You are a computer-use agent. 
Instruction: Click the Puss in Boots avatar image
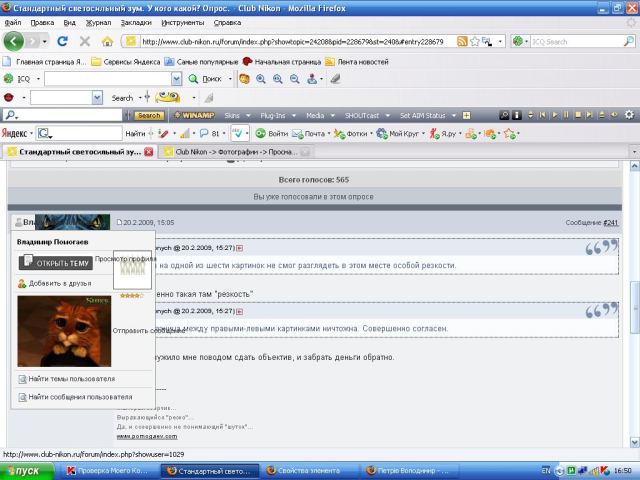(64, 331)
